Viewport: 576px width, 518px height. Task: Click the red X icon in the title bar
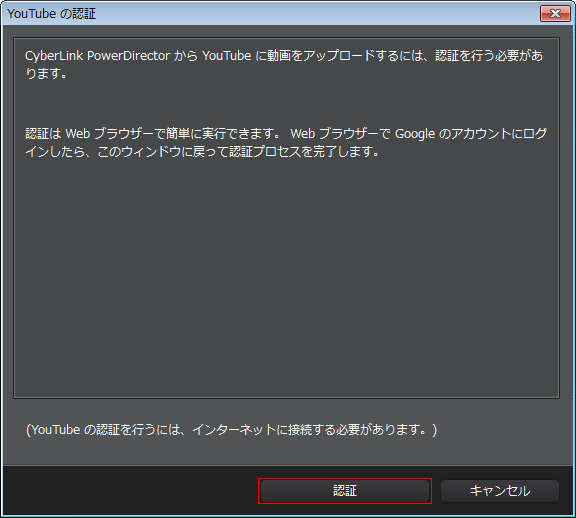(x=555, y=14)
